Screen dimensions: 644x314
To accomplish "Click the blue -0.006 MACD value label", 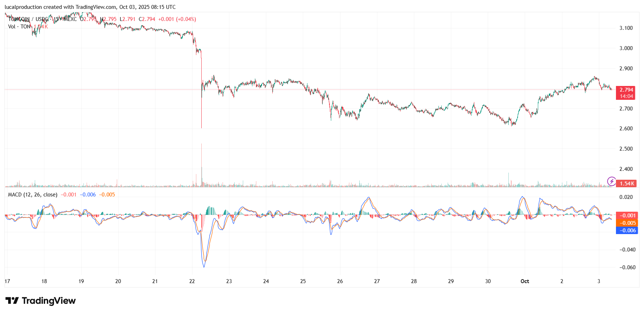I will tap(627, 231).
